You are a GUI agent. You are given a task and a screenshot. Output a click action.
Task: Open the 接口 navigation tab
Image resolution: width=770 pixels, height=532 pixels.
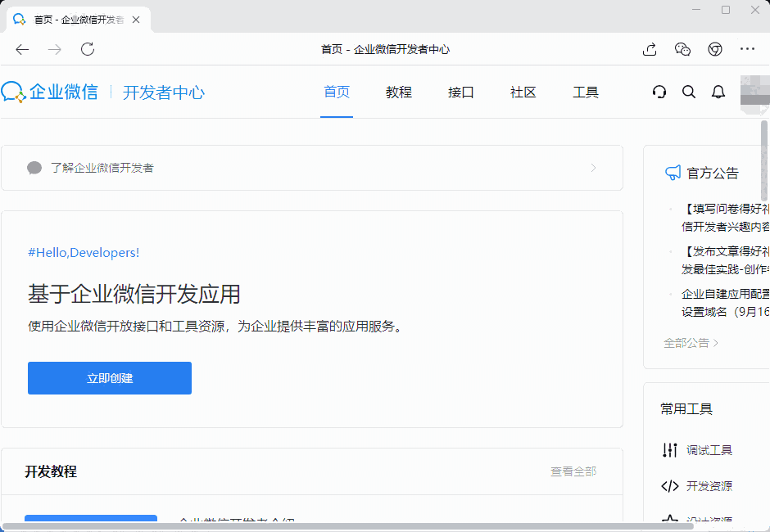(461, 92)
